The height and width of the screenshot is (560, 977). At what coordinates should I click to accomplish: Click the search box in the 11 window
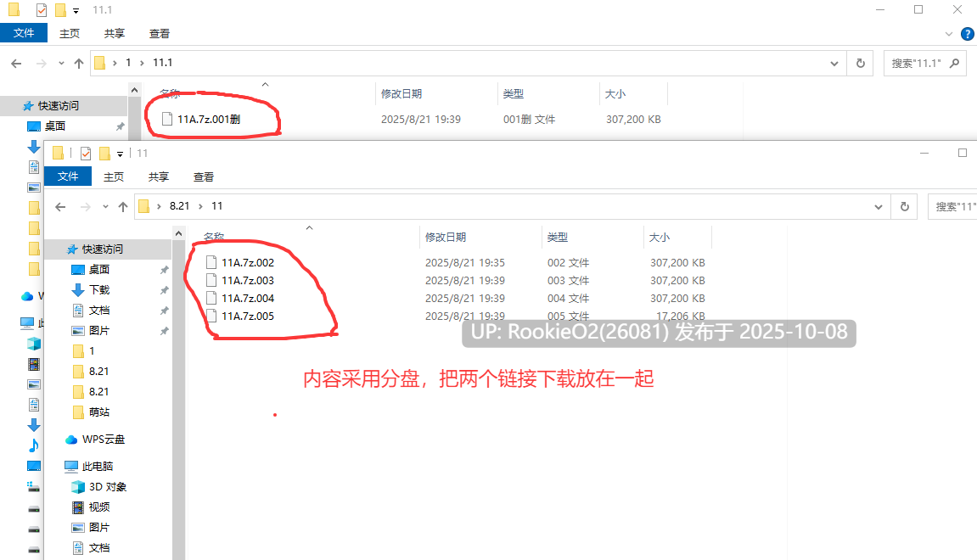[952, 207]
